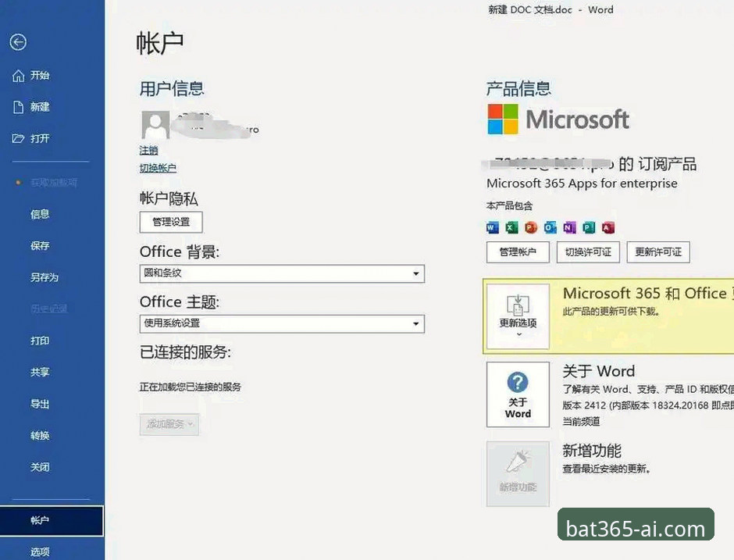The height and width of the screenshot is (560, 734).
Task: Click the 切换帐户 switch account link
Action: click(x=158, y=168)
